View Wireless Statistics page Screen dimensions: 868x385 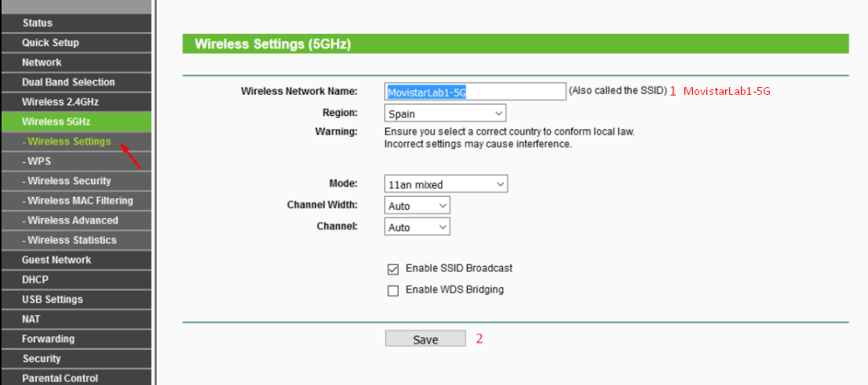tap(76, 241)
